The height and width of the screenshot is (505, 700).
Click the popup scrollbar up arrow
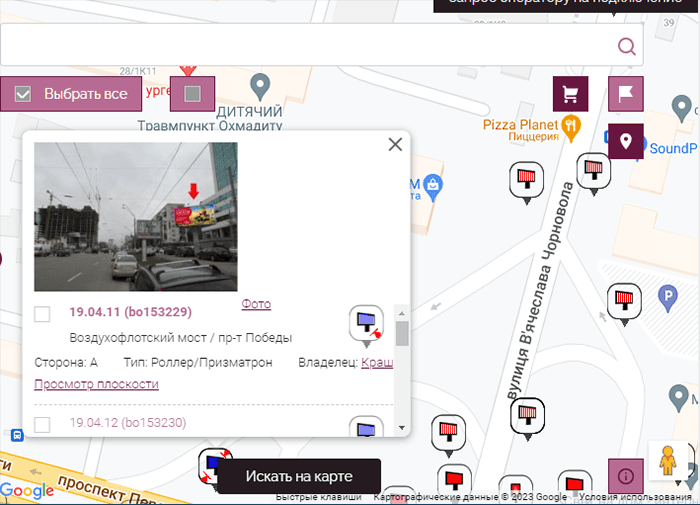(x=402, y=312)
